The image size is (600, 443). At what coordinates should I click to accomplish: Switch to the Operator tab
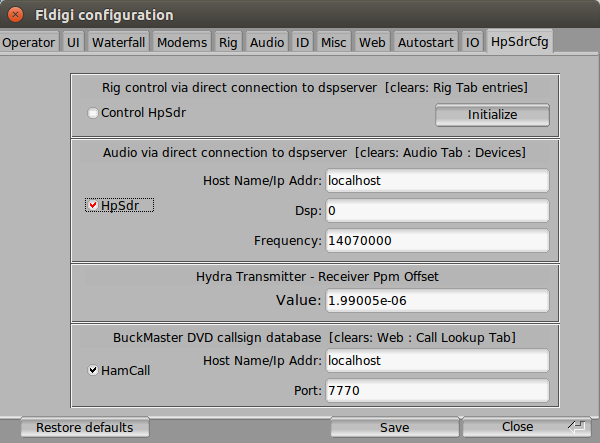point(29,42)
